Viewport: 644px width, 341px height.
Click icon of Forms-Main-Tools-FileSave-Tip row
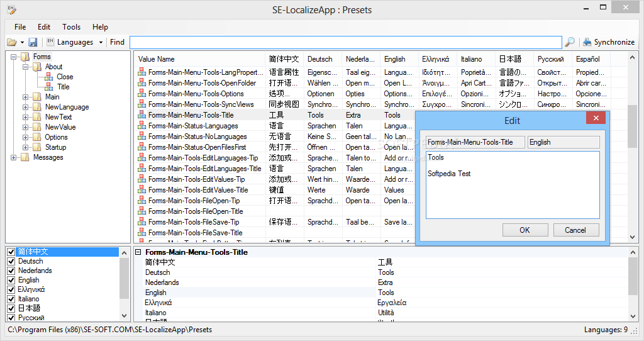[142, 221]
